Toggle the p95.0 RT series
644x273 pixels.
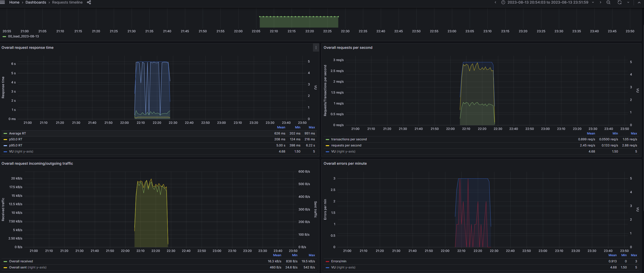point(15,145)
